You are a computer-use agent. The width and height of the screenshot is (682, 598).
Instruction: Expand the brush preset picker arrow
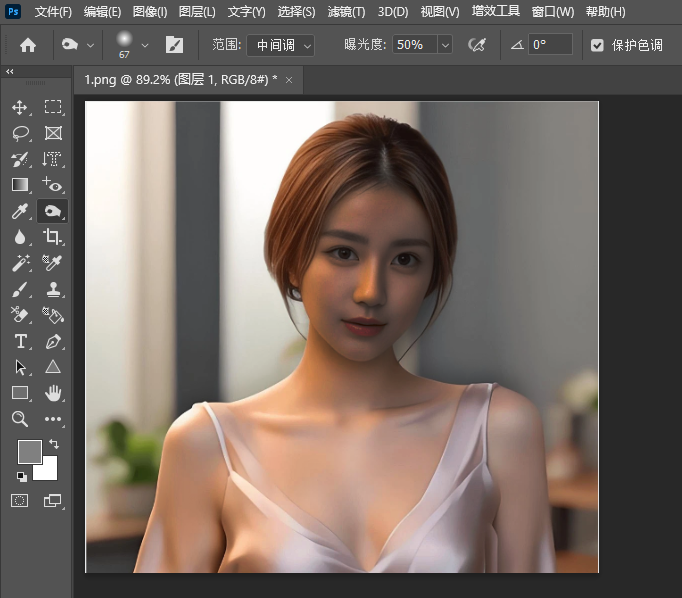pos(145,45)
